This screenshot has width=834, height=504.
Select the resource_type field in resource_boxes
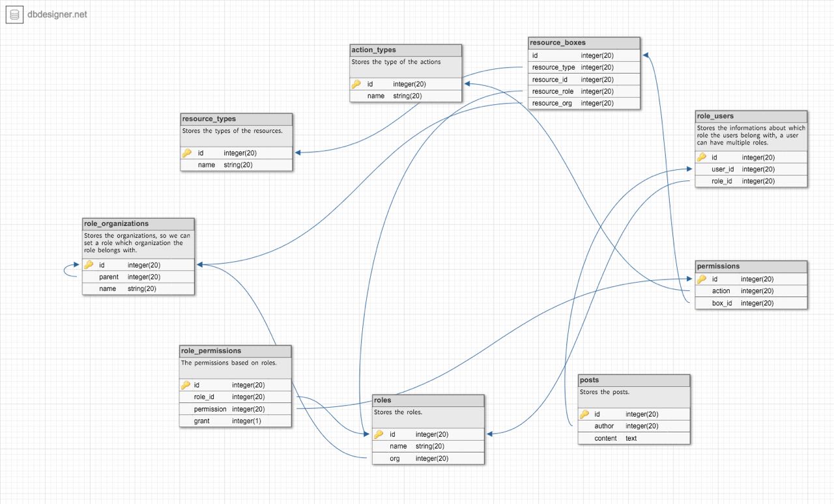[584, 67]
